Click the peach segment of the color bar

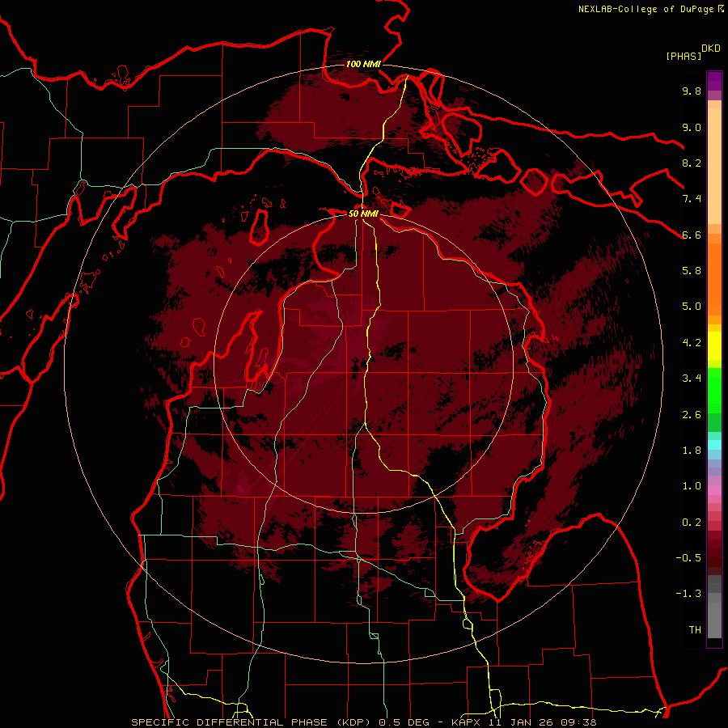pos(714,166)
